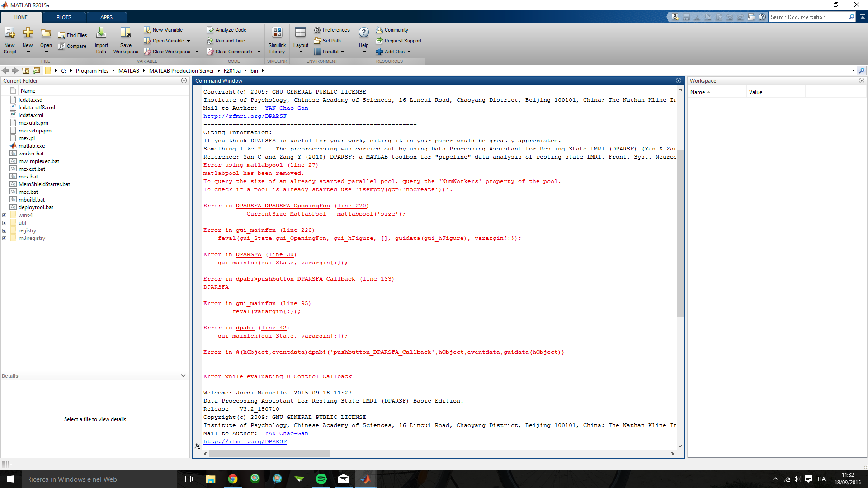
Task: Click Set Path
Action: [327, 41]
